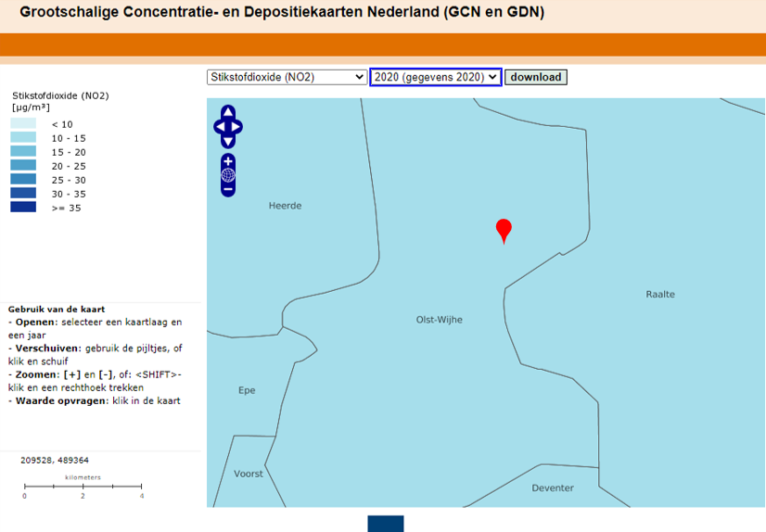
Task: Click the Voorst label on the map
Action: point(249,474)
